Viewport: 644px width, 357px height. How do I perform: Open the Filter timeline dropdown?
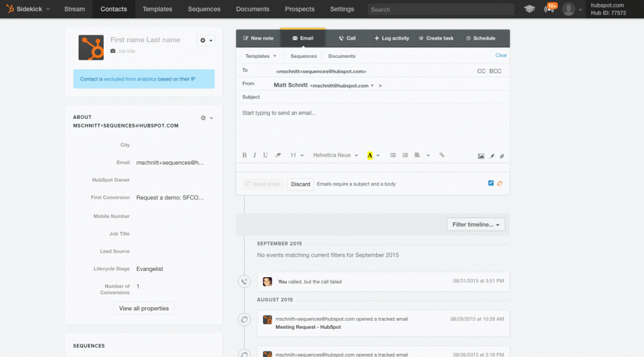[475, 224]
